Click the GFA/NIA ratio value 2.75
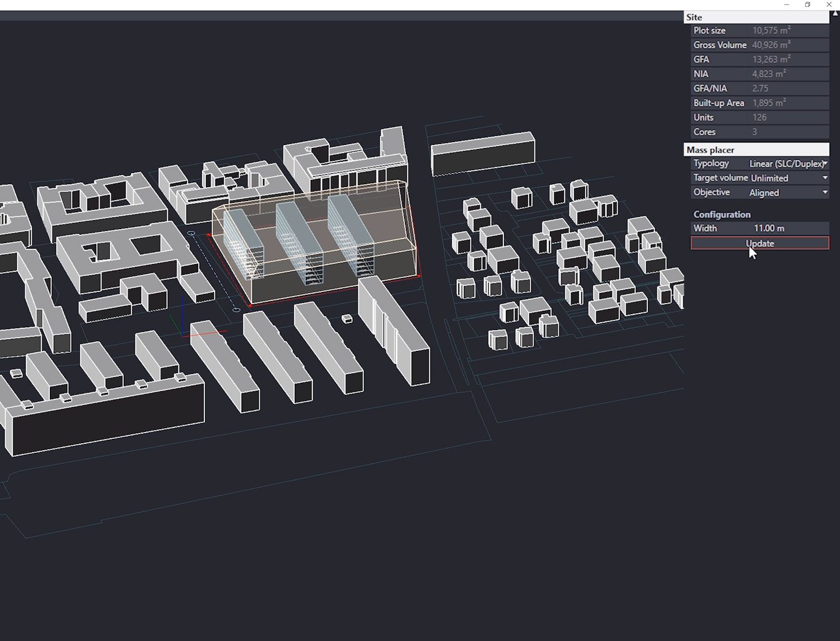 [x=760, y=89]
